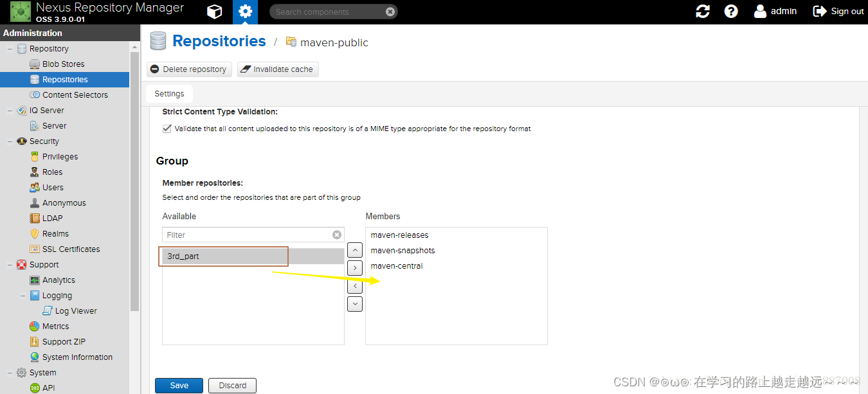Click the remove from Members arrow
Viewport: 868px width, 394px height.
pyautogui.click(x=355, y=285)
